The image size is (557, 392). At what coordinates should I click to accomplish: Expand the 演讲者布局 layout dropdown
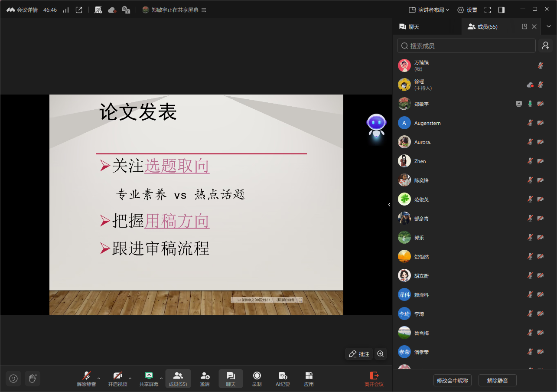point(429,10)
